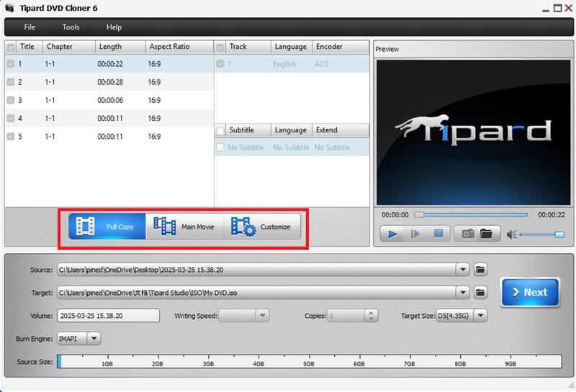Click the Target path field

(x=256, y=293)
